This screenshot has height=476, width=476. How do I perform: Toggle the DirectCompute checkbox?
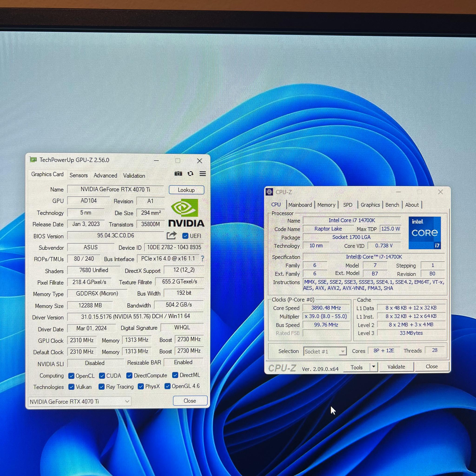[x=129, y=376]
